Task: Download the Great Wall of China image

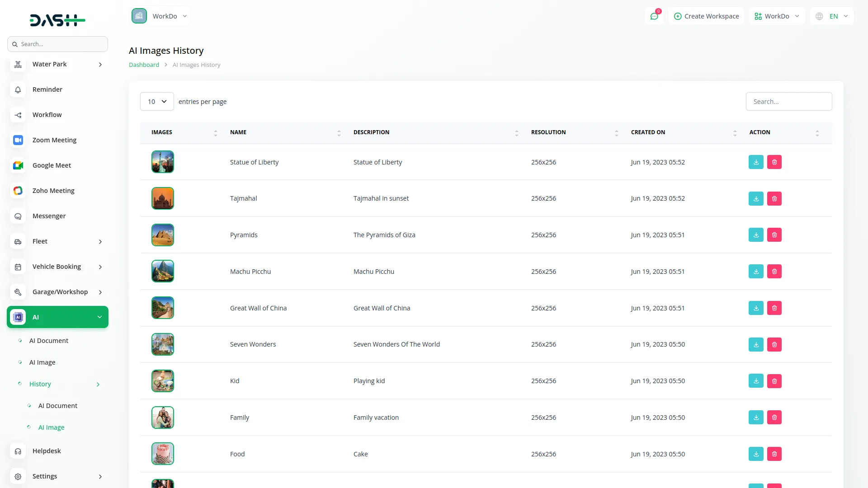Action: click(756, 308)
